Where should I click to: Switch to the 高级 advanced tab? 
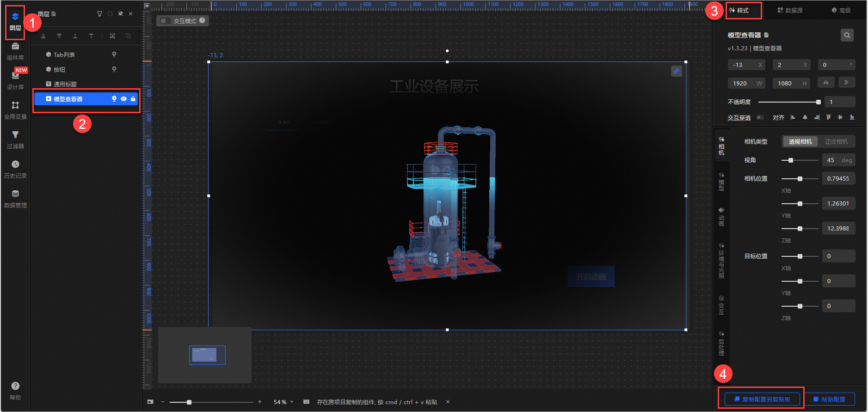click(x=841, y=10)
